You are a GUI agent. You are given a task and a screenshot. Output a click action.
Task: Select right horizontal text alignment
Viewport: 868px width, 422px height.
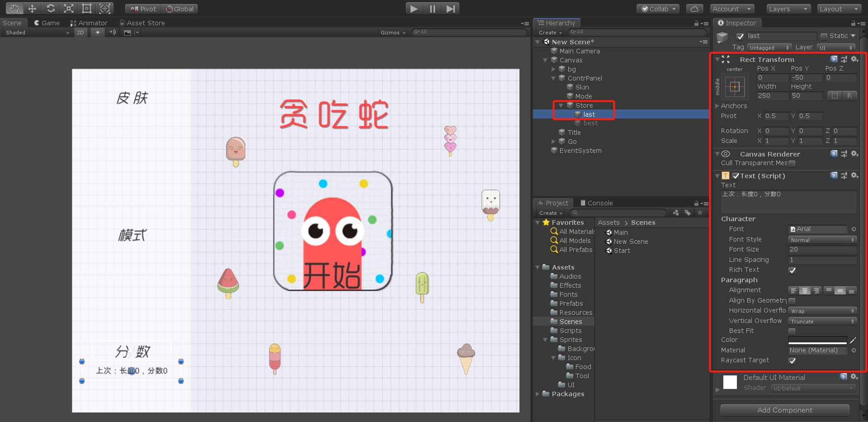click(816, 290)
